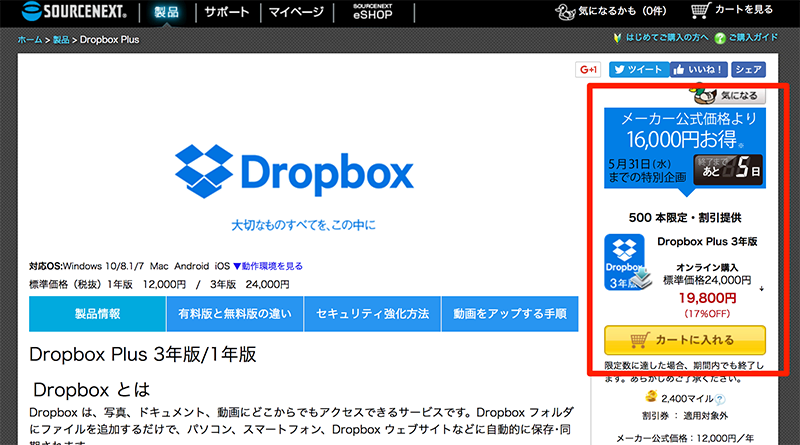Click the small arrow next to 標準価格24,000円
This screenshot has width=800, height=445.
click(x=762, y=289)
